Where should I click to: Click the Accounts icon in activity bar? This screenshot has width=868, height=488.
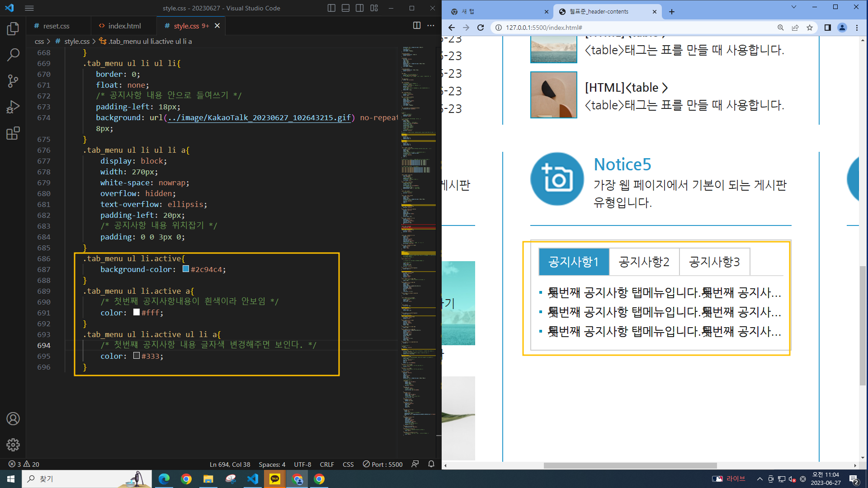point(13,419)
